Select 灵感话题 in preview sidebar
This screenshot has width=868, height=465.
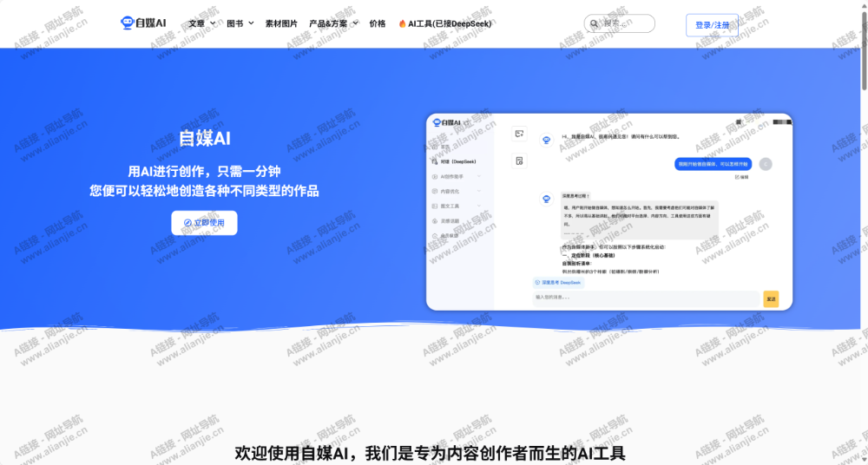[445, 221]
